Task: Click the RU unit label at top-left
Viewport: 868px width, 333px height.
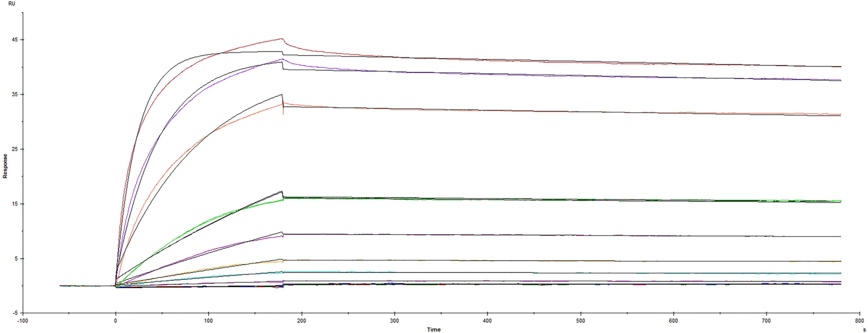Action: tap(12, 4)
